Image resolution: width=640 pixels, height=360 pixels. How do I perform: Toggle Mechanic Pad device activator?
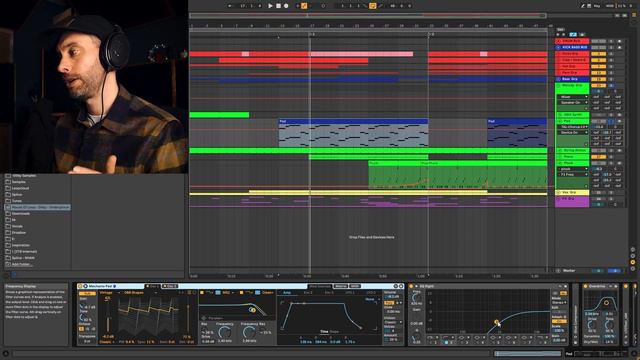tap(80, 286)
